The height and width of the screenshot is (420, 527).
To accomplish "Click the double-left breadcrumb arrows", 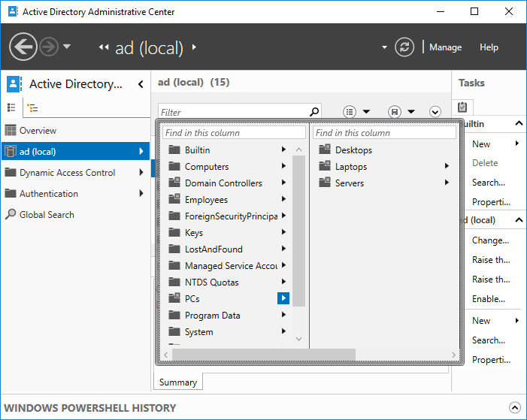I will [x=104, y=47].
